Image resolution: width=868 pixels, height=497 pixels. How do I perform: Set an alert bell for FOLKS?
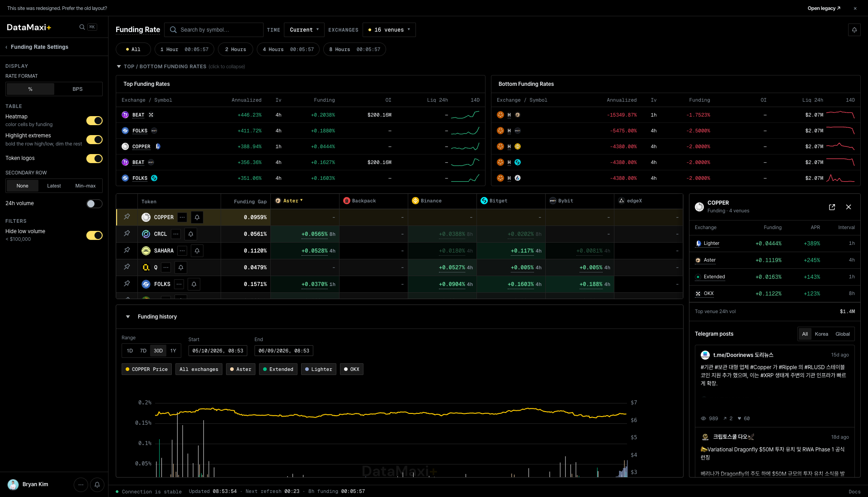(194, 284)
